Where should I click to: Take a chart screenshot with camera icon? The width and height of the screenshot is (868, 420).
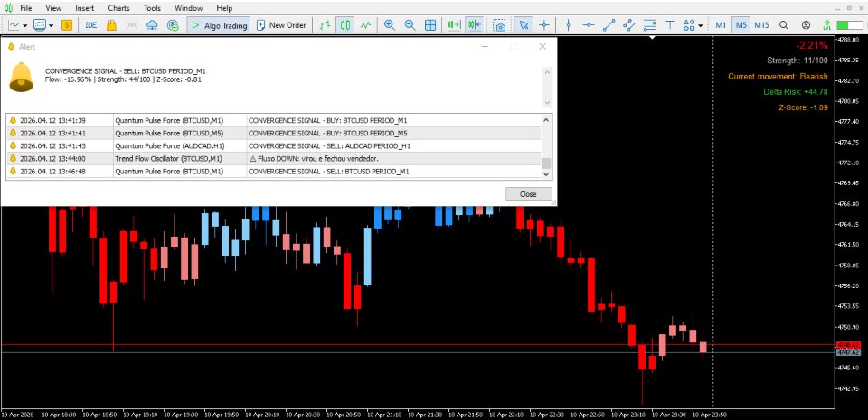pos(499,25)
